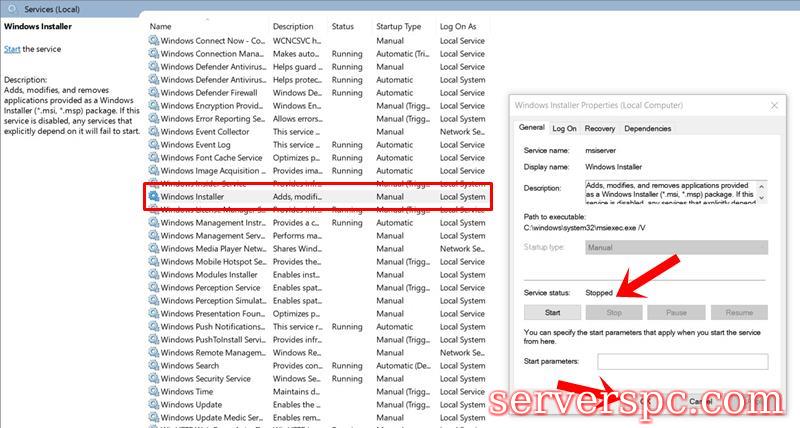Click the Windows Update service gear icon
Viewport: 800px width, 428px height.
point(154,405)
